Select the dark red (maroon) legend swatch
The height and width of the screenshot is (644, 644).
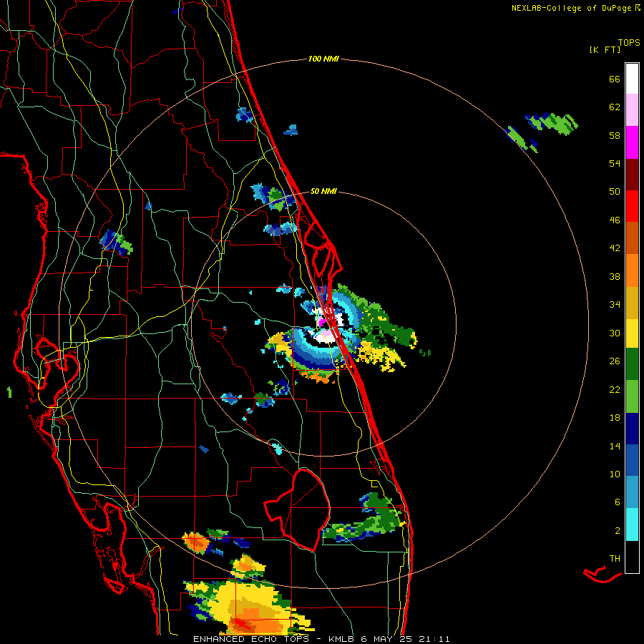[x=632, y=174]
